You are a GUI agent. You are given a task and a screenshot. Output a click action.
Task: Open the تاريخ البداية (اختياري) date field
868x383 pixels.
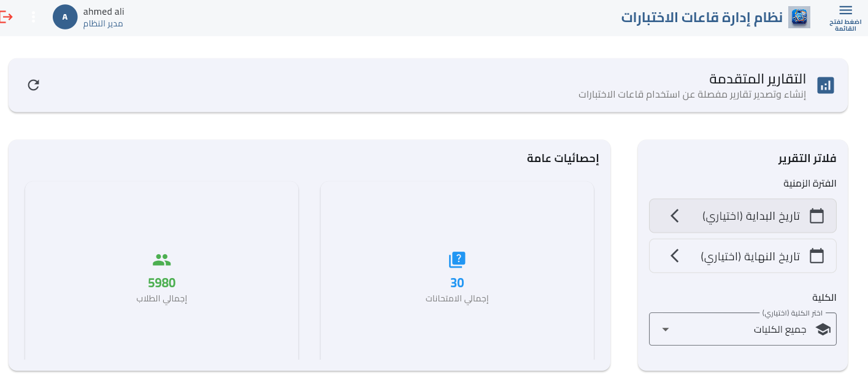[743, 215]
